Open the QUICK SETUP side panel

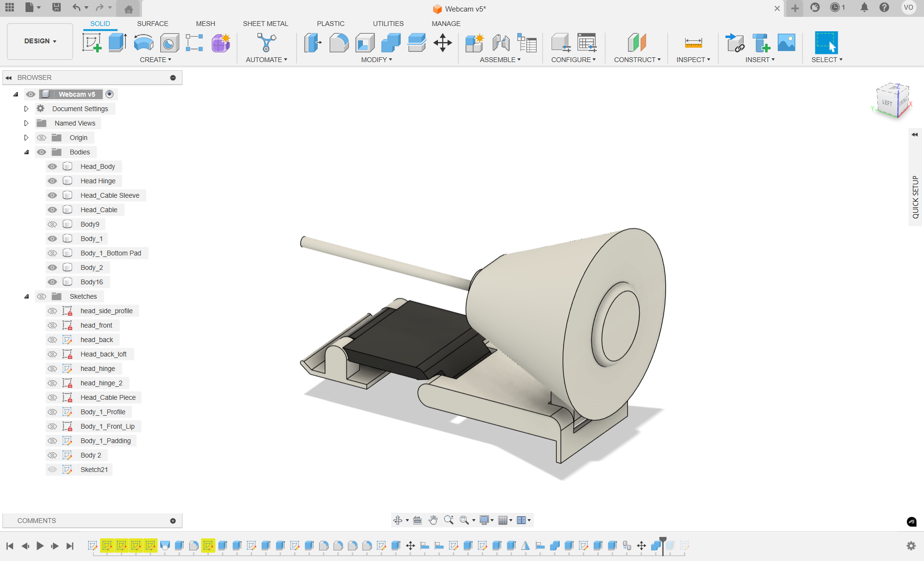click(915, 197)
